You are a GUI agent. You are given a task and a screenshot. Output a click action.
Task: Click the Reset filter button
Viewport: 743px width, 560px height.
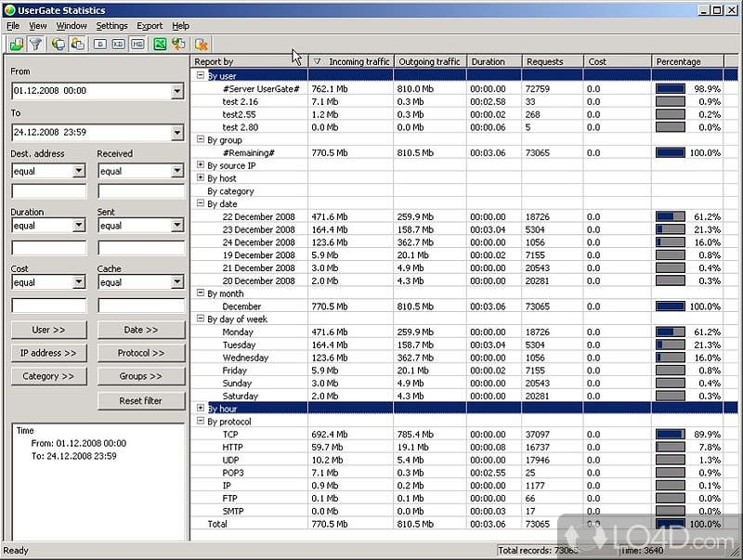[x=140, y=401]
